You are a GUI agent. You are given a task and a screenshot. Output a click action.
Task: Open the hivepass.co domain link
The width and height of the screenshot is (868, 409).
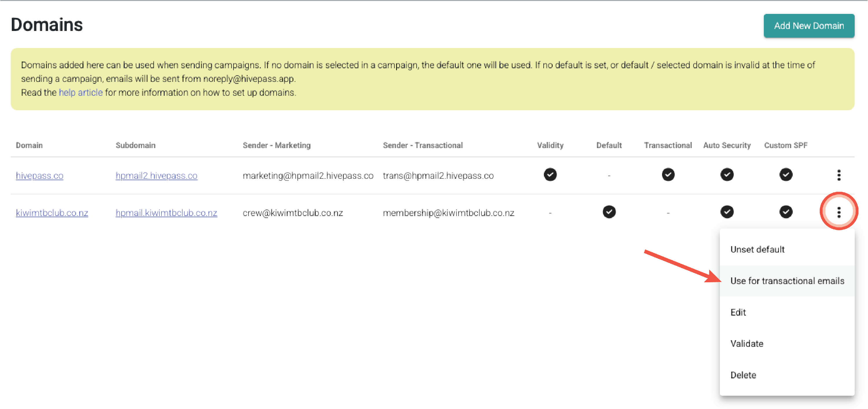coord(39,176)
